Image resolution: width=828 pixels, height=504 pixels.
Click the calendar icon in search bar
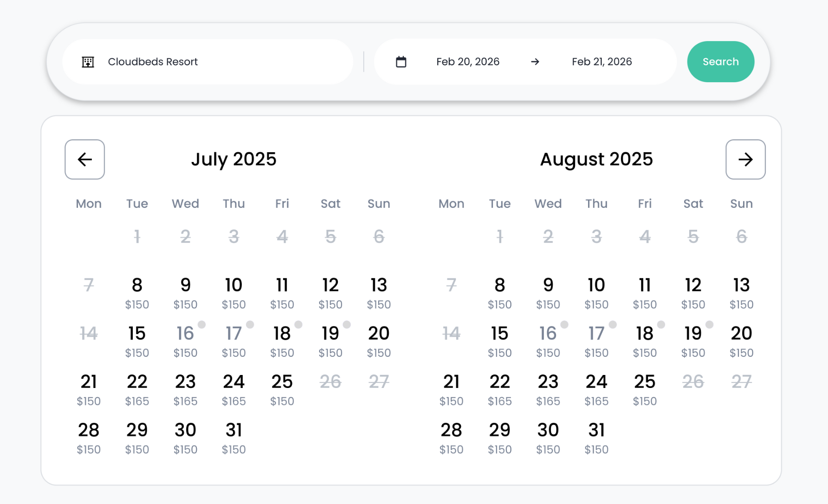[x=401, y=62]
